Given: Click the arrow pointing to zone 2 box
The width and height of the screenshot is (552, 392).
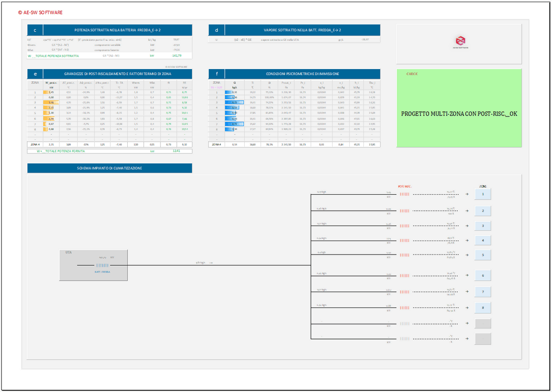Looking at the screenshot, I should point(467,211).
